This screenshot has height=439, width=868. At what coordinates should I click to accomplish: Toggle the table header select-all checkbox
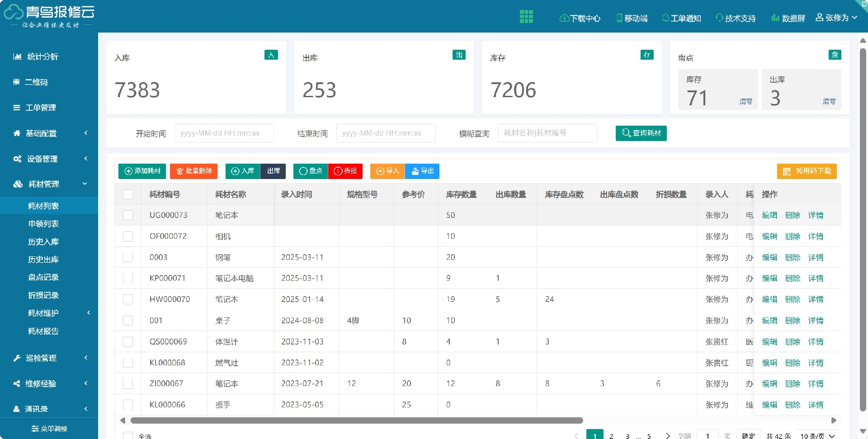click(x=128, y=194)
